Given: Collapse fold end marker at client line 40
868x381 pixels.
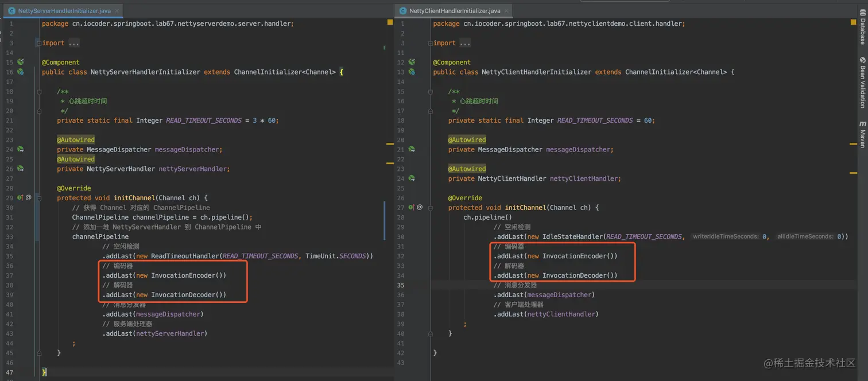Looking at the screenshot, I should coord(430,333).
